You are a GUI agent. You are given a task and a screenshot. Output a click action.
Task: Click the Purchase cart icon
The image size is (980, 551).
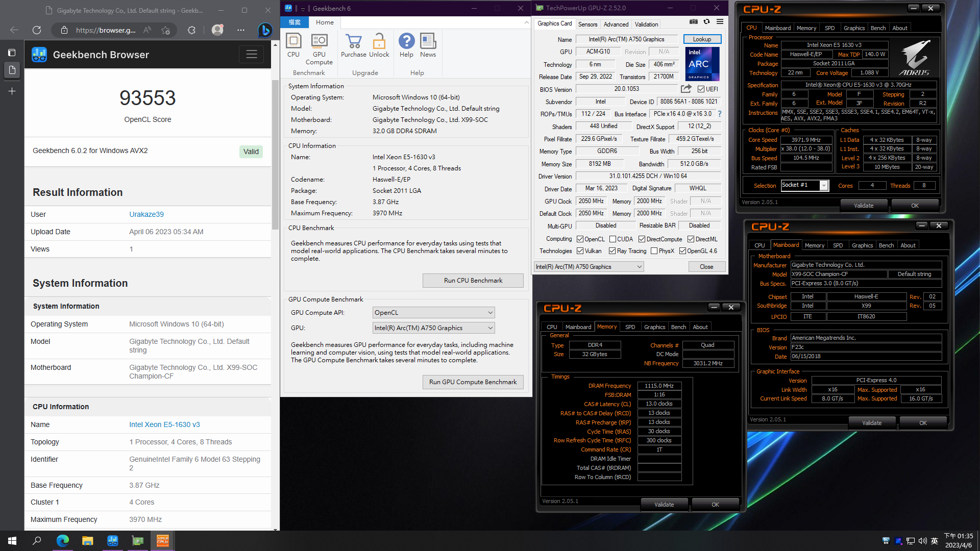click(353, 45)
